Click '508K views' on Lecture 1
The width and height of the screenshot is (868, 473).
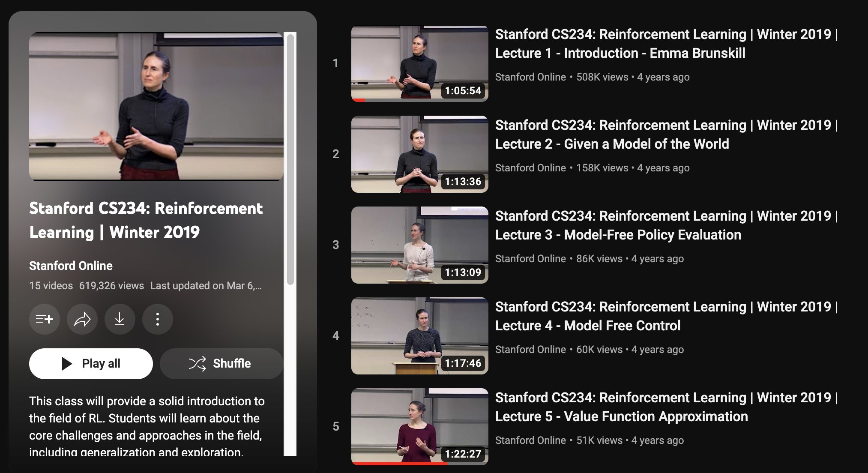click(602, 77)
